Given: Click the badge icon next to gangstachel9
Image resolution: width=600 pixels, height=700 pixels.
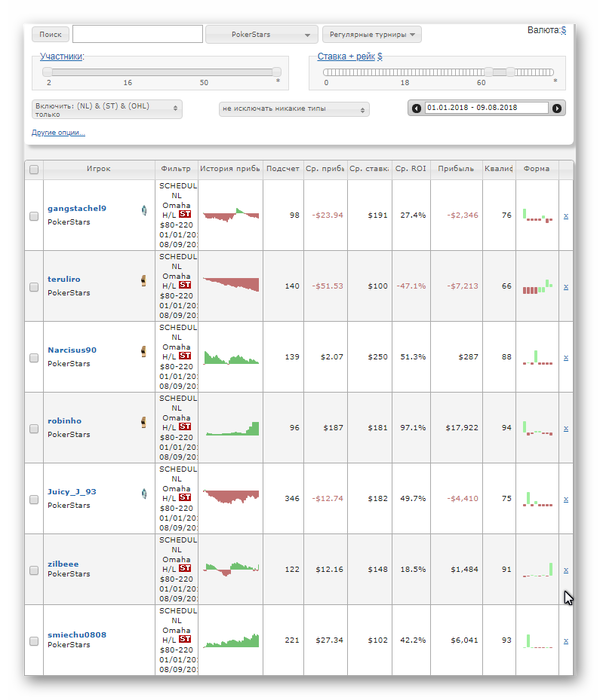Looking at the screenshot, I should click(144, 210).
